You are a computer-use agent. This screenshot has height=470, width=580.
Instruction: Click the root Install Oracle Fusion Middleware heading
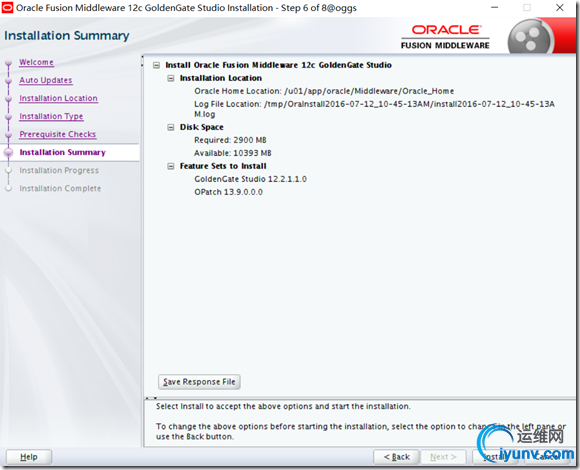coord(278,65)
